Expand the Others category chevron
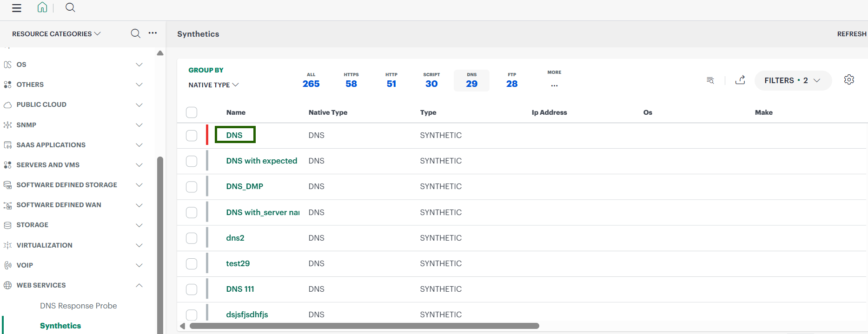This screenshot has height=334, width=868. pyautogui.click(x=139, y=85)
